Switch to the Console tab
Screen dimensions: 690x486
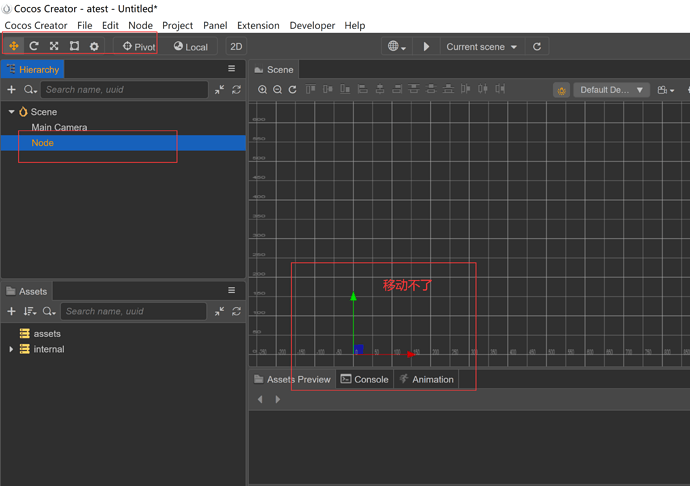click(365, 379)
